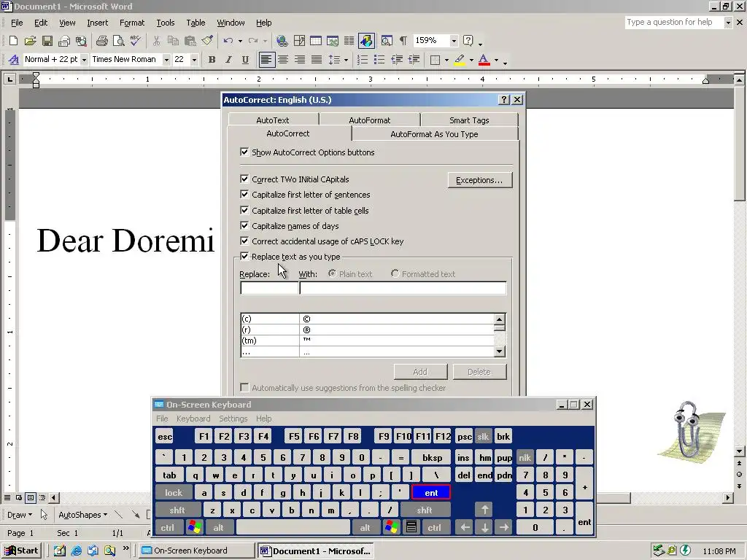This screenshot has width=747, height=560.
Task: Apply yellow Highlight color
Action: [460, 60]
